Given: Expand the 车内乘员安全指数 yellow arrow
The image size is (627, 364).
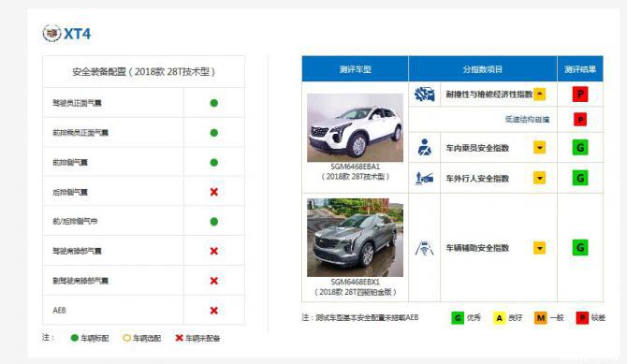Looking at the screenshot, I should 539,148.
